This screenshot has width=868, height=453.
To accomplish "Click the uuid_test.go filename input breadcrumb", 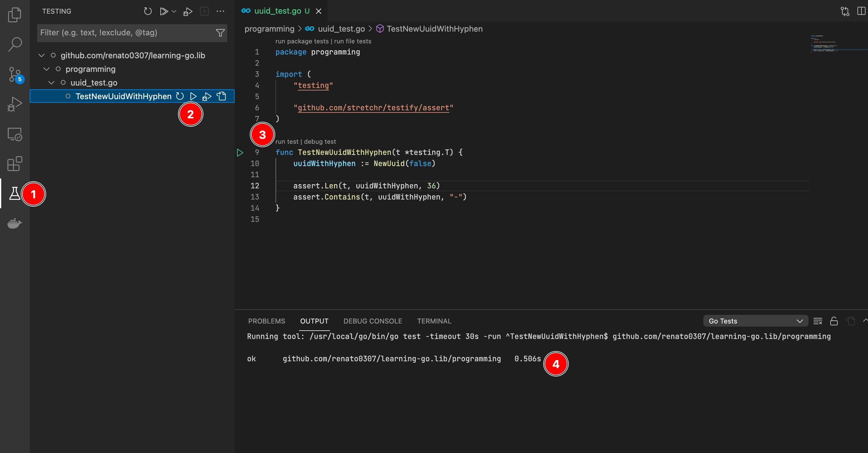I will (x=340, y=28).
